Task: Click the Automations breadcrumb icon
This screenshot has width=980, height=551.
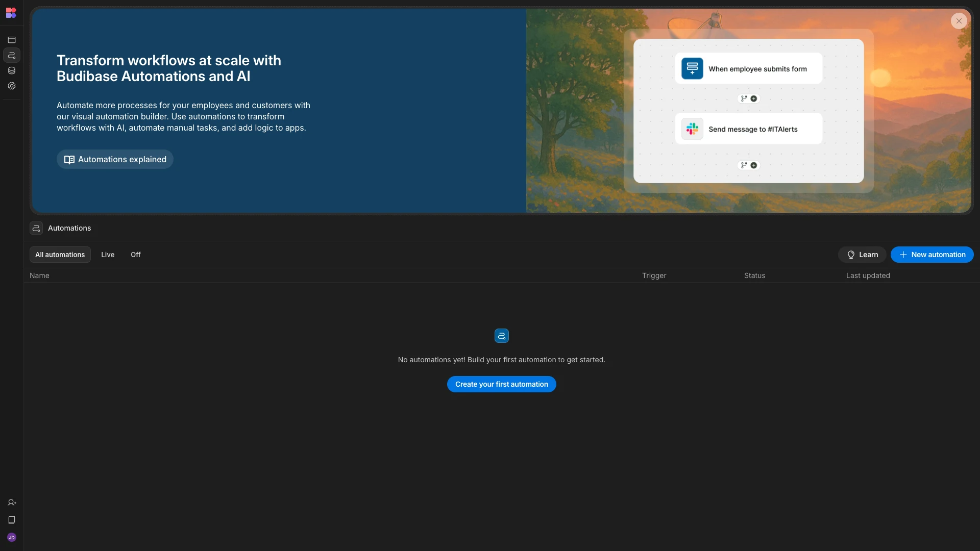Action: tap(36, 228)
